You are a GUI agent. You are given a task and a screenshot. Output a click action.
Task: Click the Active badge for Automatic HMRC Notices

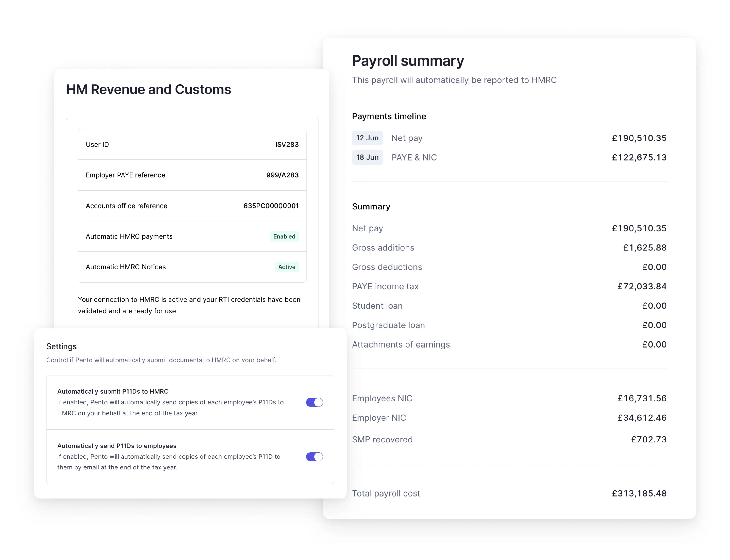coord(286,267)
